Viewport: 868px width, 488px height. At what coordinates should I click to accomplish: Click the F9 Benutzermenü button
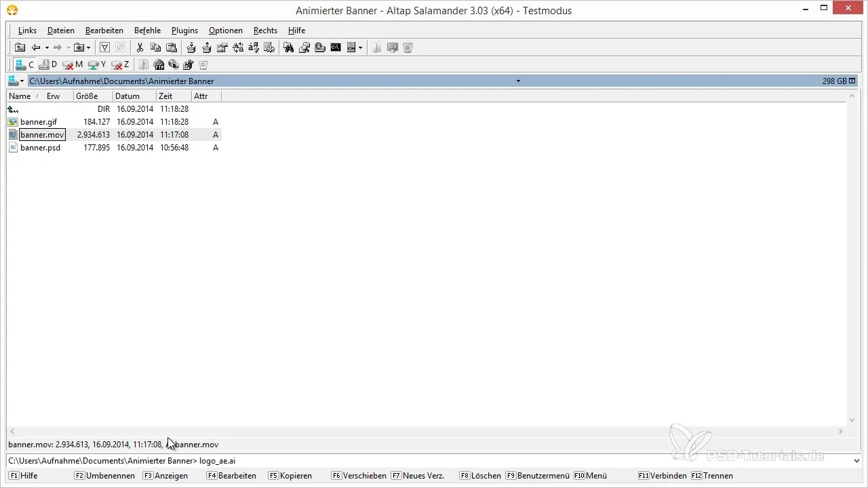coord(538,476)
